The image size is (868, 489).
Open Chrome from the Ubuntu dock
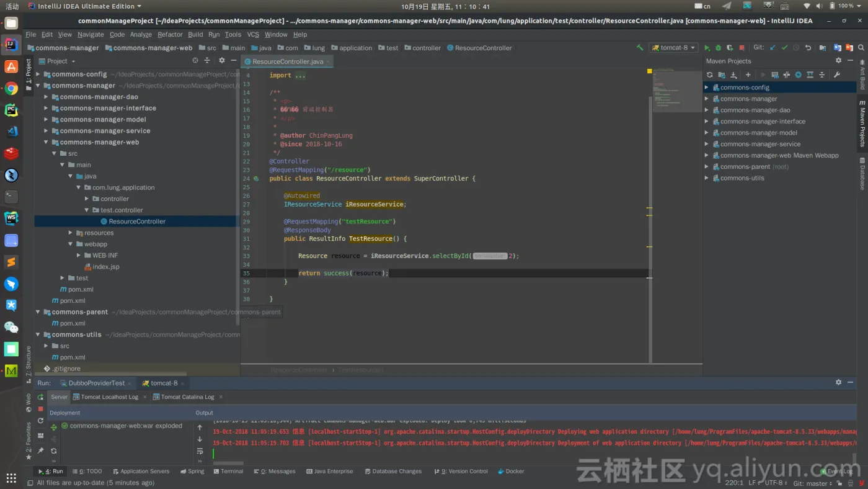(11, 88)
